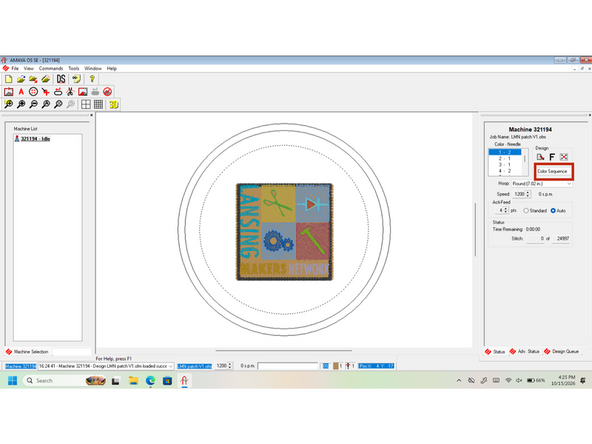
Task: Toggle the fine grid display icon
Action: pyautogui.click(x=98, y=104)
